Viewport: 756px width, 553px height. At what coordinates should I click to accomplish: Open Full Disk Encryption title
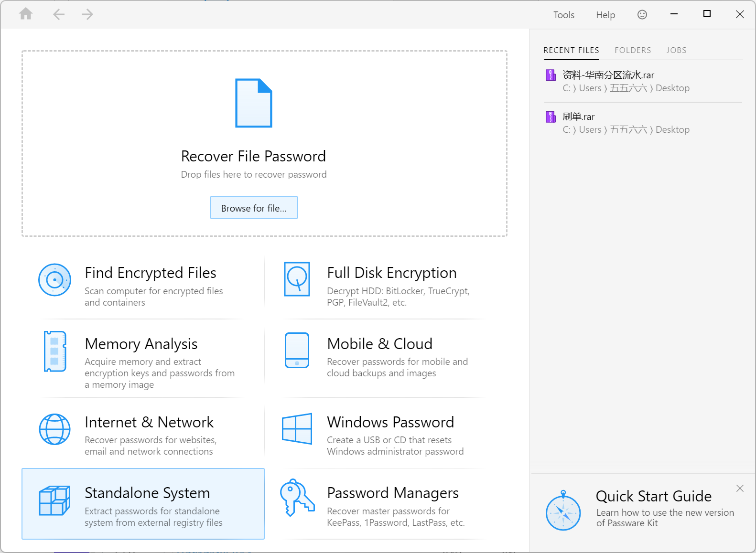[392, 273]
